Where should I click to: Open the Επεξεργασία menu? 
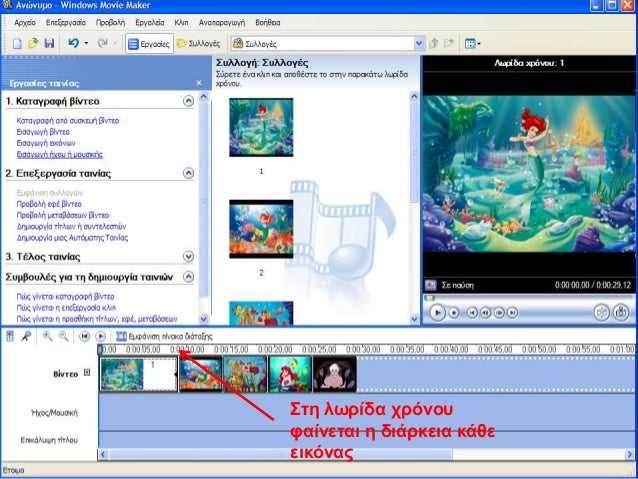tap(66, 22)
